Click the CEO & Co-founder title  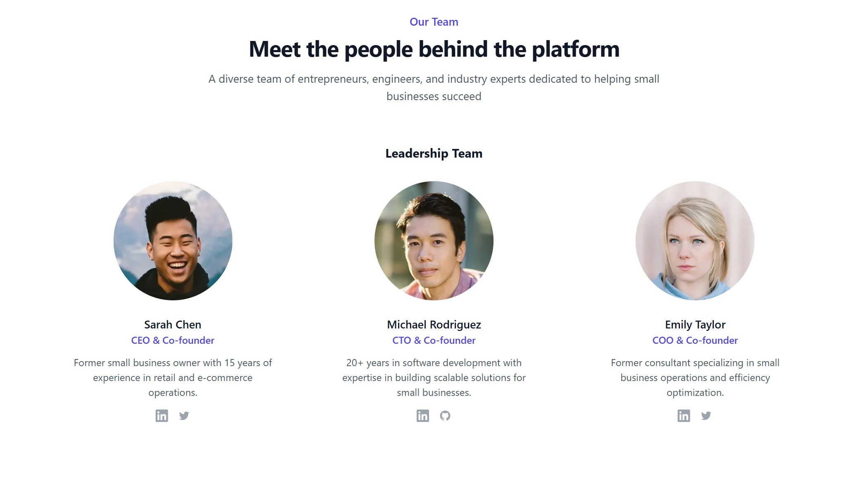pyautogui.click(x=173, y=340)
